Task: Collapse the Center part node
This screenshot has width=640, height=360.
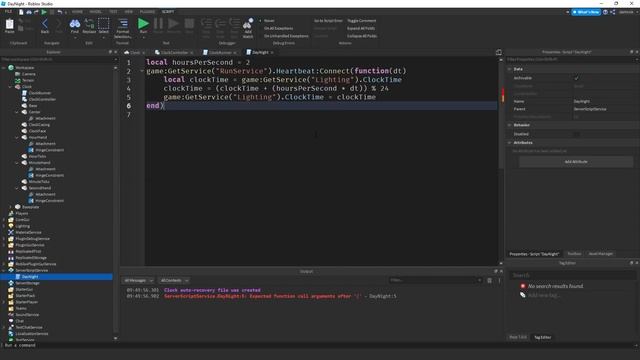Action: (x=17, y=112)
